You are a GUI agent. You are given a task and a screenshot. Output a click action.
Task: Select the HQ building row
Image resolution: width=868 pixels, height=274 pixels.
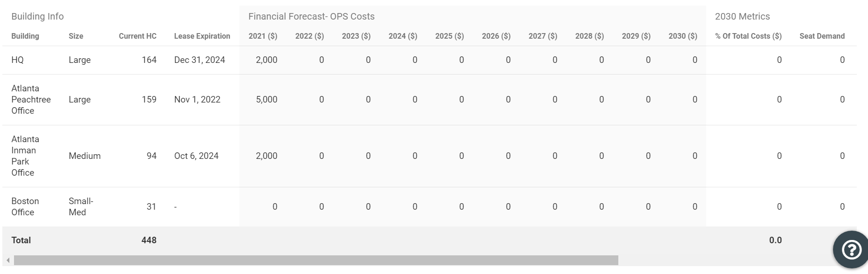tap(429, 60)
